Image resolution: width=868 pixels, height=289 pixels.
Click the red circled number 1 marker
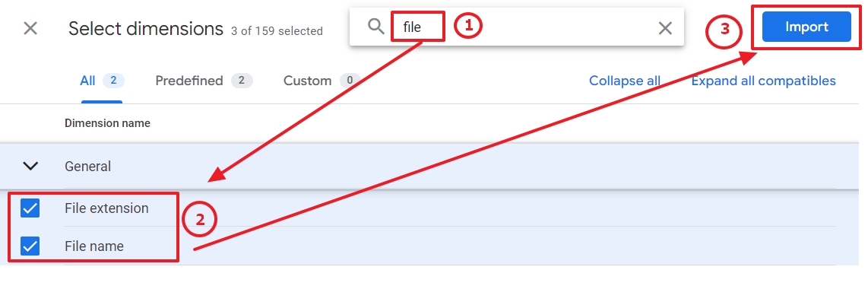point(468,25)
